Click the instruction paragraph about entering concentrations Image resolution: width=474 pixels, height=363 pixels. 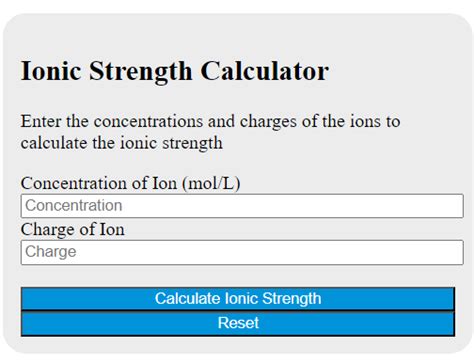210,132
